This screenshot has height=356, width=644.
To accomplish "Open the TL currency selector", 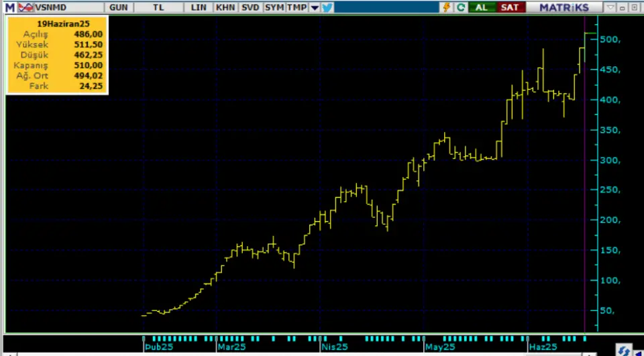I will (x=158, y=7).
